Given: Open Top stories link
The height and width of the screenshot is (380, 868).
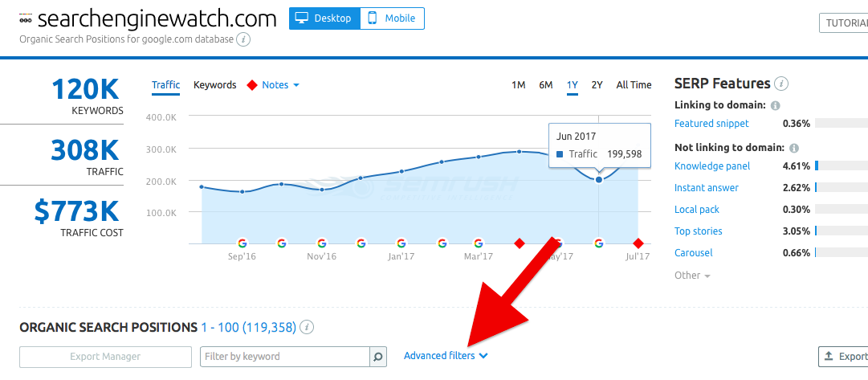Looking at the screenshot, I should (698, 231).
